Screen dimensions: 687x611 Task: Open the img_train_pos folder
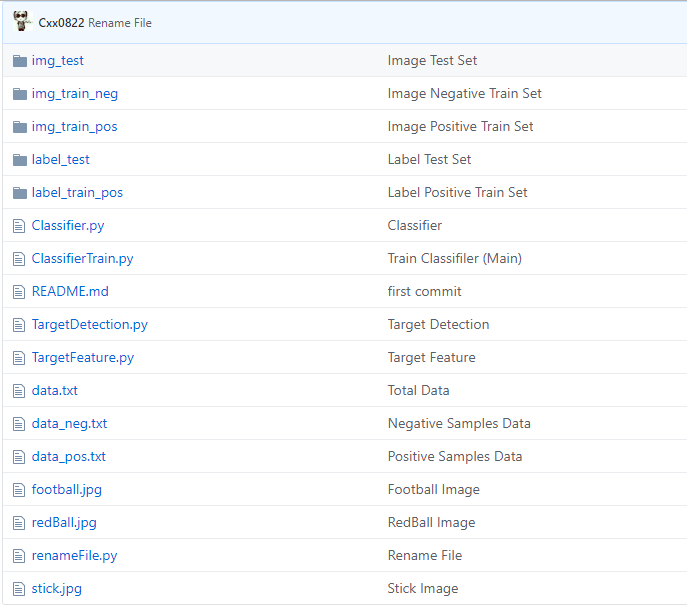[74, 127]
